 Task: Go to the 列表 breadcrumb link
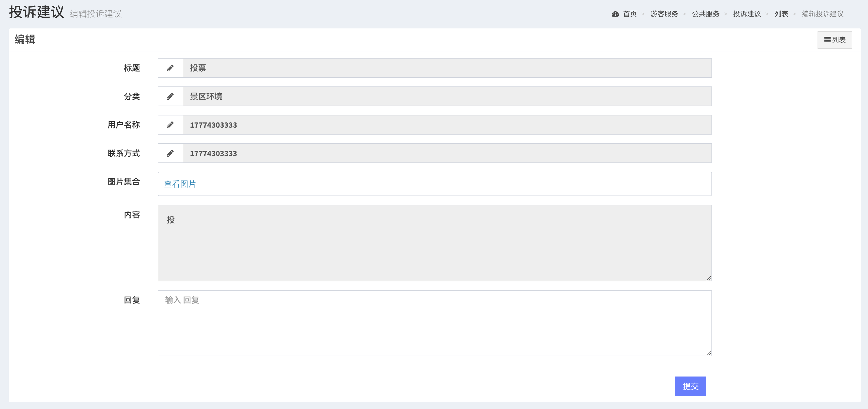pos(781,14)
